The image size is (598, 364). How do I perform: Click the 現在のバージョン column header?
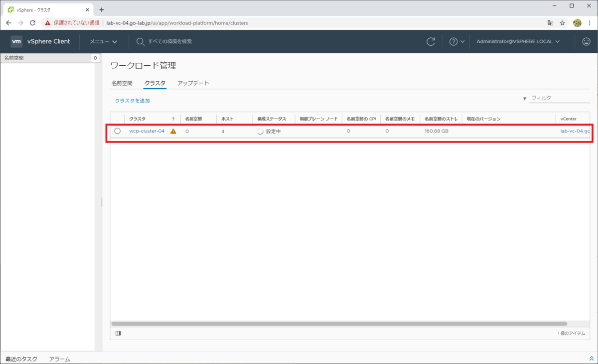pos(483,119)
